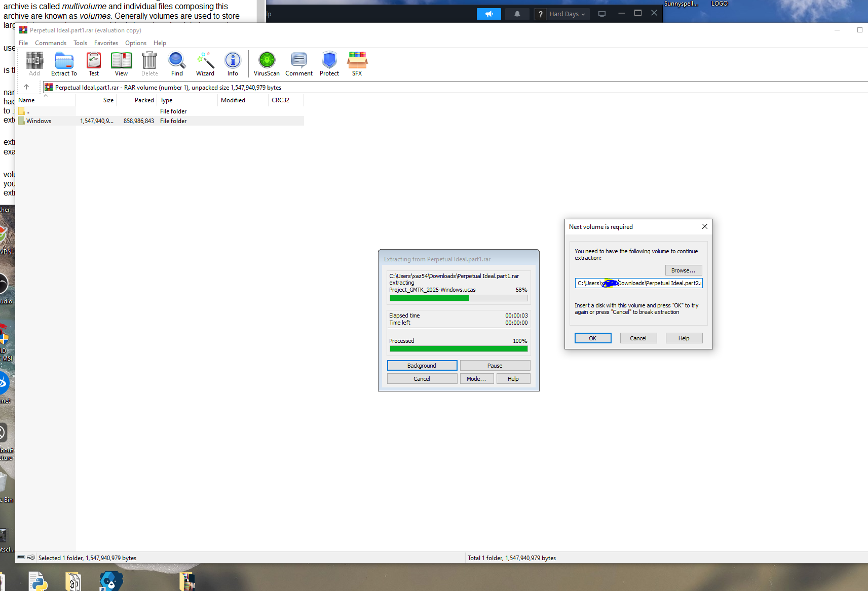Open the File menu
868x591 pixels.
click(x=23, y=43)
